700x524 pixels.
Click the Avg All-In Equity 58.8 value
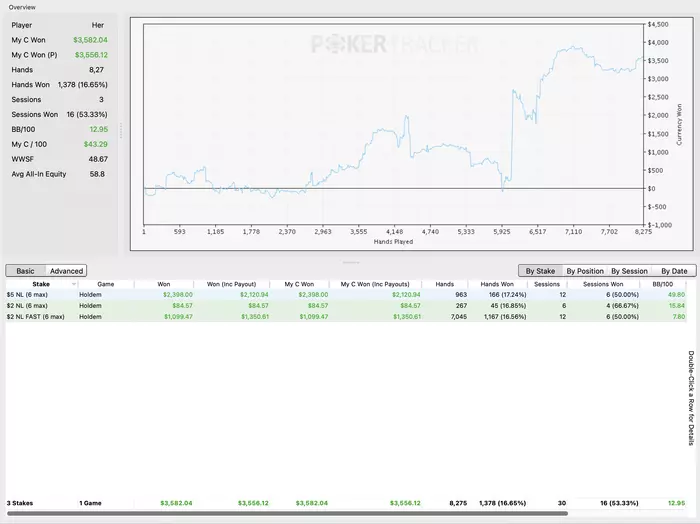click(97, 174)
